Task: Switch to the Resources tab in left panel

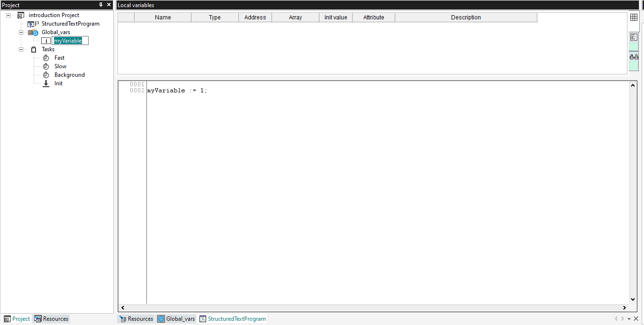Action: pyautogui.click(x=51, y=319)
